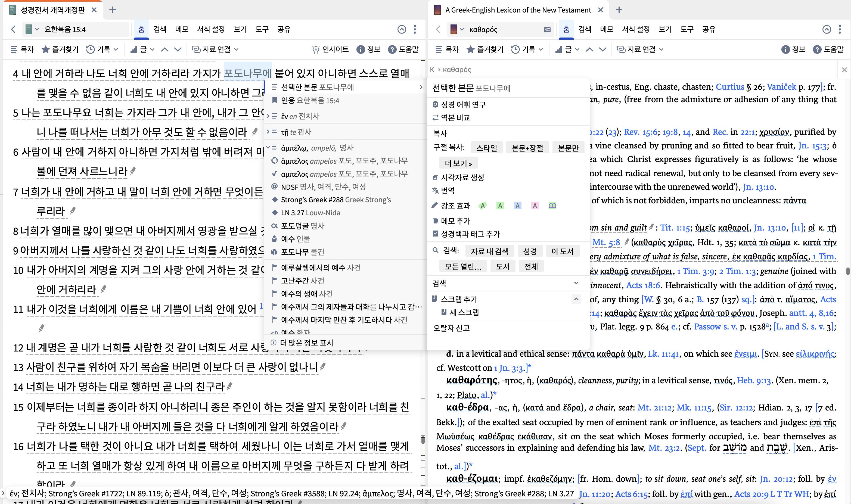Screen dimensions: 851x504
Task: Open 공유 tab in the lexicon panel
Action: click(x=709, y=29)
